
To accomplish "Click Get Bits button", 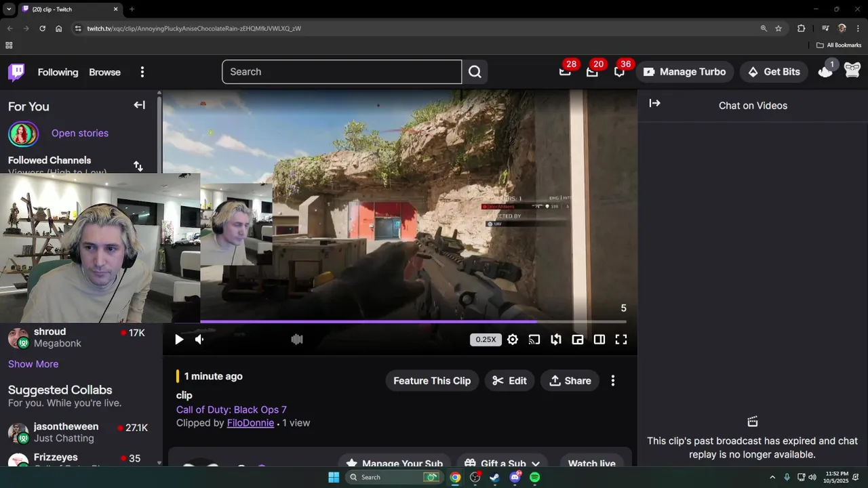I will (x=774, y=72).
